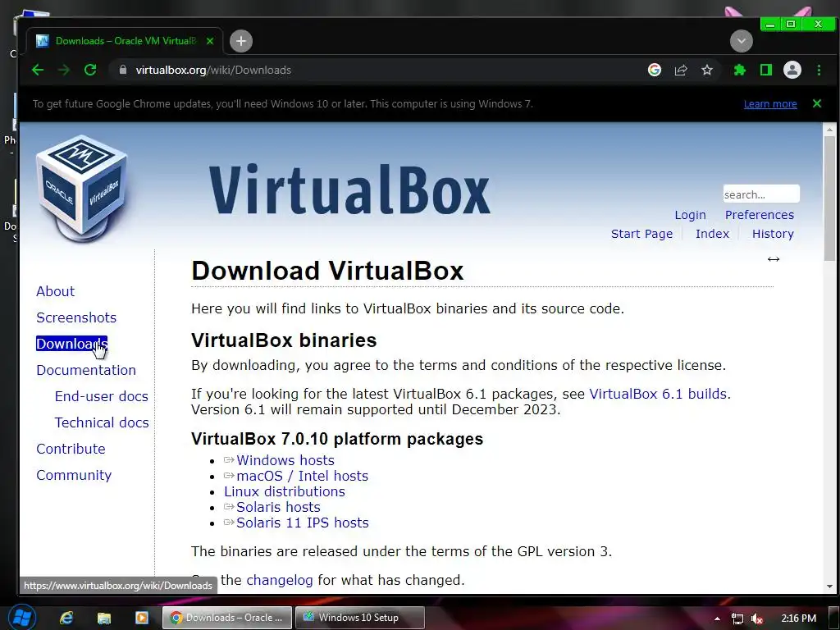Open the Preferences link
Viewport: 840px width, 630px height.
point(759,215)
